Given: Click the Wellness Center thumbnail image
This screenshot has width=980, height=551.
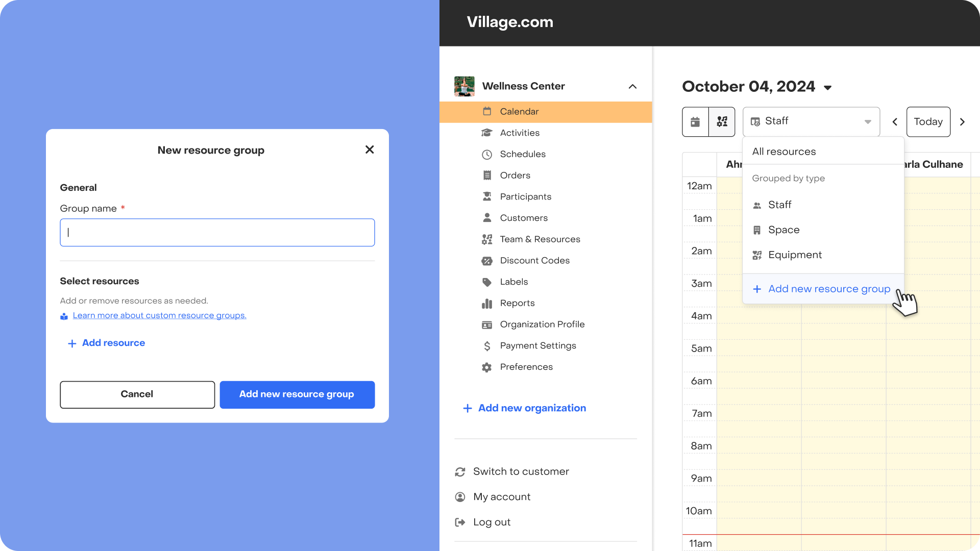Looking at the screenshot, I should pos(464,86).
